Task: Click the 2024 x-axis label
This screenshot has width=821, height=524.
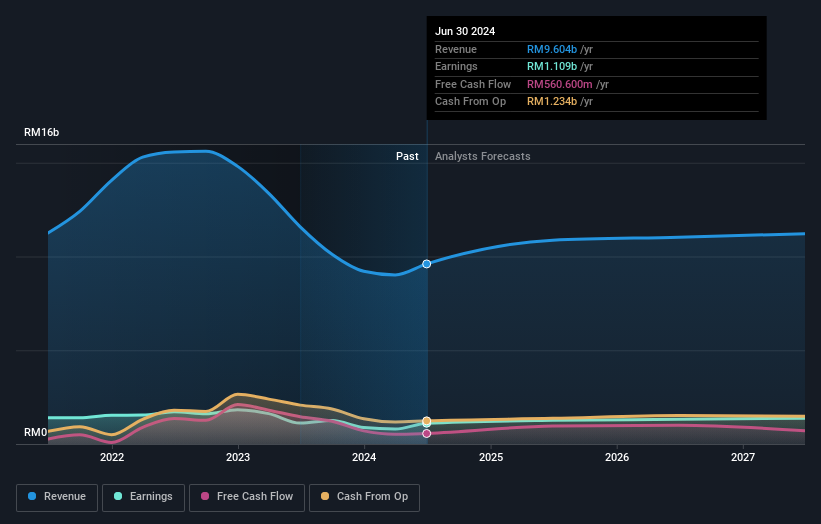Action: coord(364,457)
